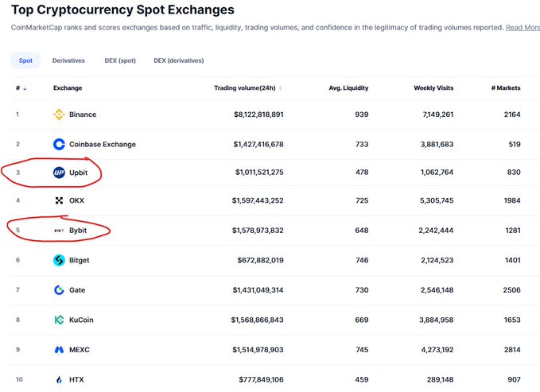The width and height of the screenshot is (540, 392).
Task: Open the DEX (spot) tab
Action: pyautogui.click(x=120, y=60)
